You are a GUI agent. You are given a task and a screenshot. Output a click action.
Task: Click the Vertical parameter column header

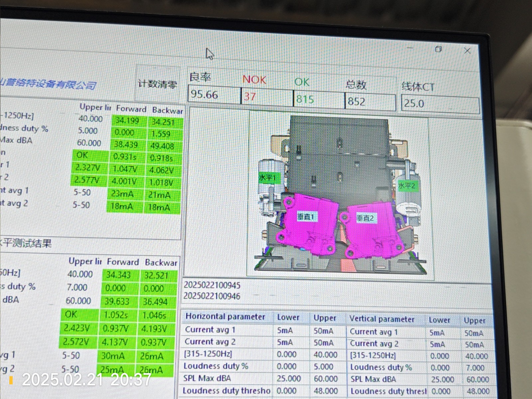(382, 319)
